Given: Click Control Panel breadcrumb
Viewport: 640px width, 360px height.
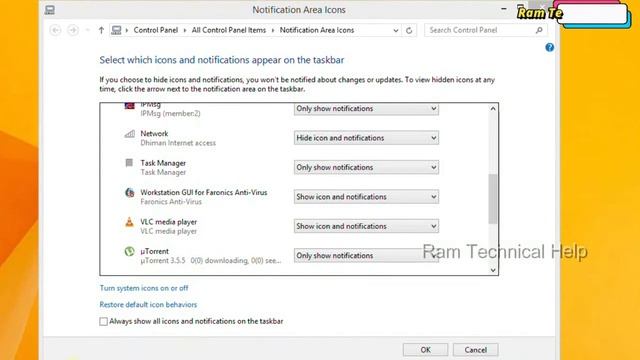Looking at the screenshot, I should 156,30.
